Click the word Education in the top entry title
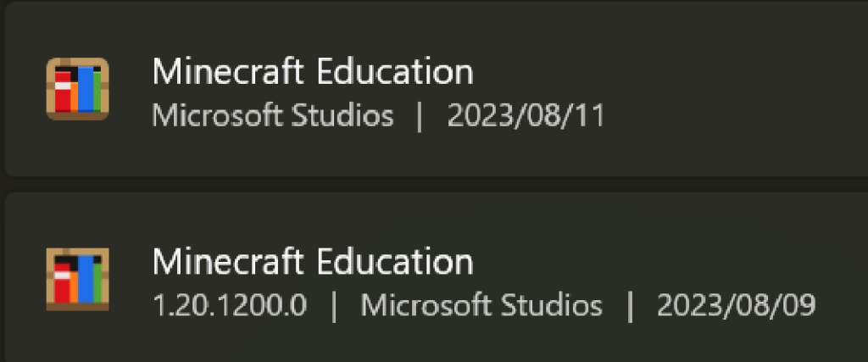Image resolution: width=868 pixels, height=362 pixels. click(x=394, y=72)
